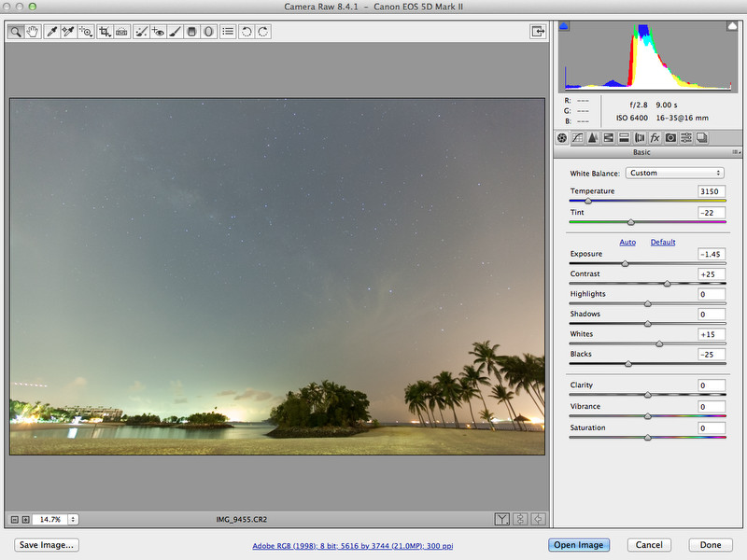Open the zoom level dropdown
The width and height of the screenshot is (747, 560).
[73, 520]
